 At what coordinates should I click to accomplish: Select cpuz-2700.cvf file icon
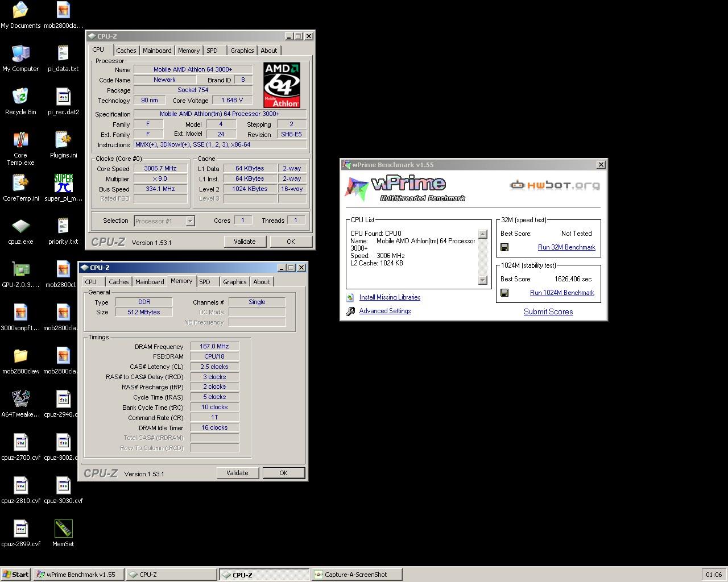(x=20, y=442)
